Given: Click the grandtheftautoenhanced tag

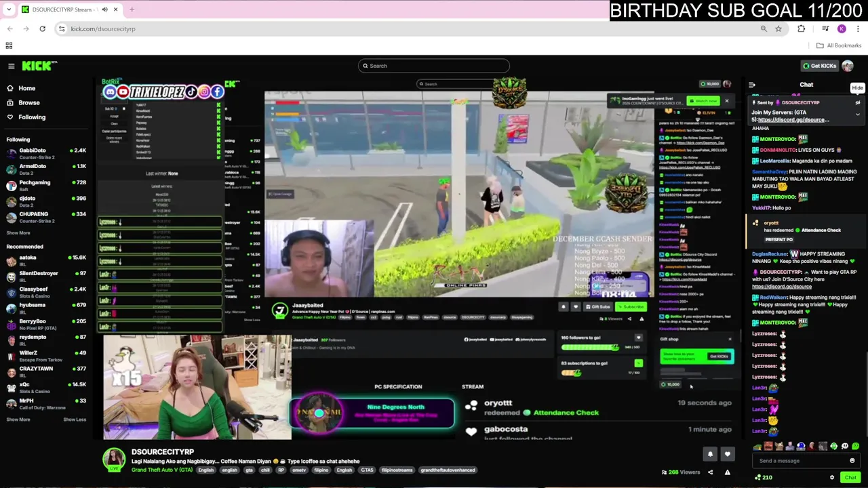Looking at the screenshot, I should [448, 470].
